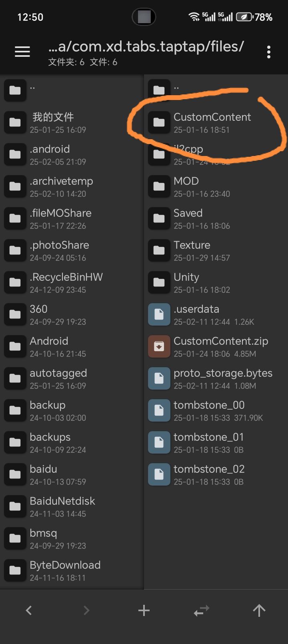
Task: Tap the back navigation arrow
Action: [x=28, y=610]
